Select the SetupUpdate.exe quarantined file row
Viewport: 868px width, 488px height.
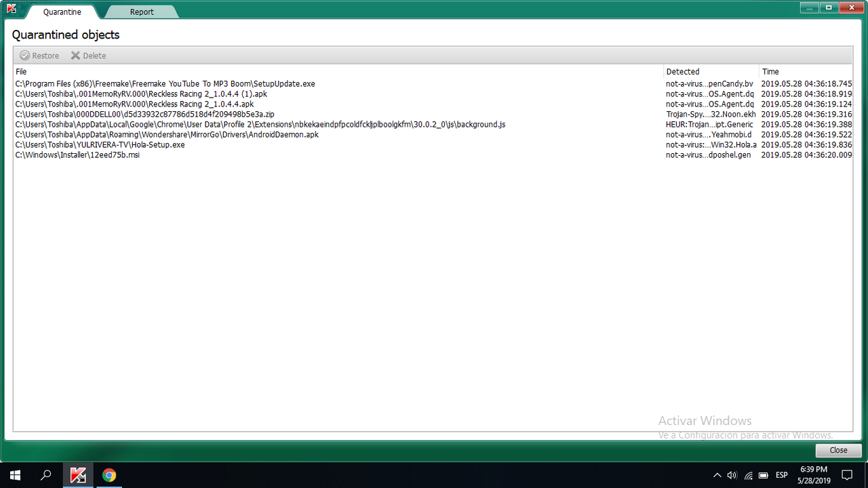point(433,84)
